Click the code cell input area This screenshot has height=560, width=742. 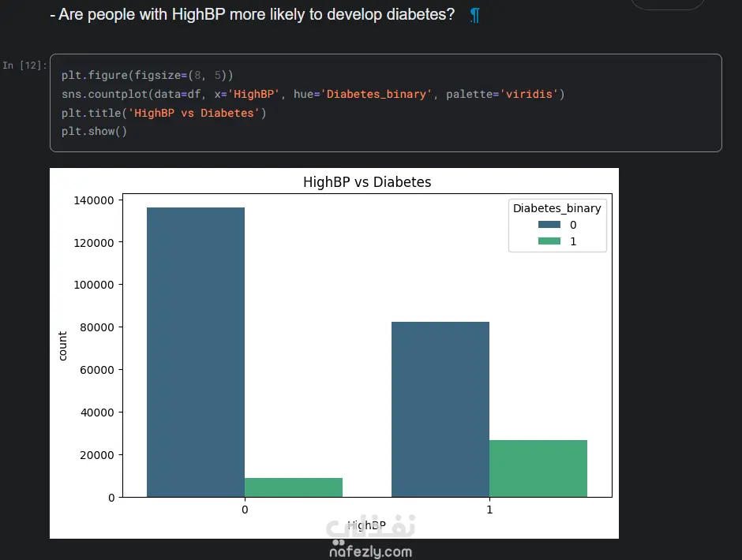[x=386, y=103]
